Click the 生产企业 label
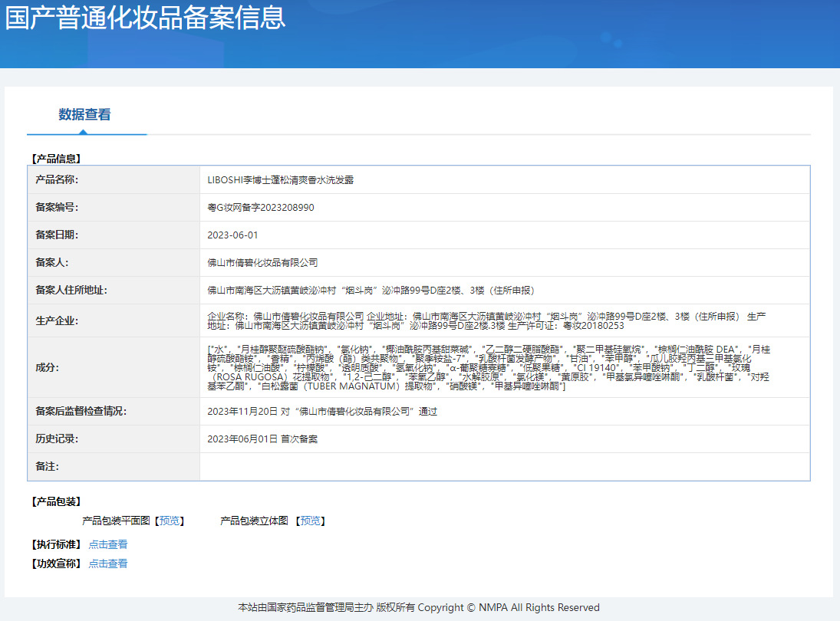Viewport: 840px width, 621px height. 57,320
